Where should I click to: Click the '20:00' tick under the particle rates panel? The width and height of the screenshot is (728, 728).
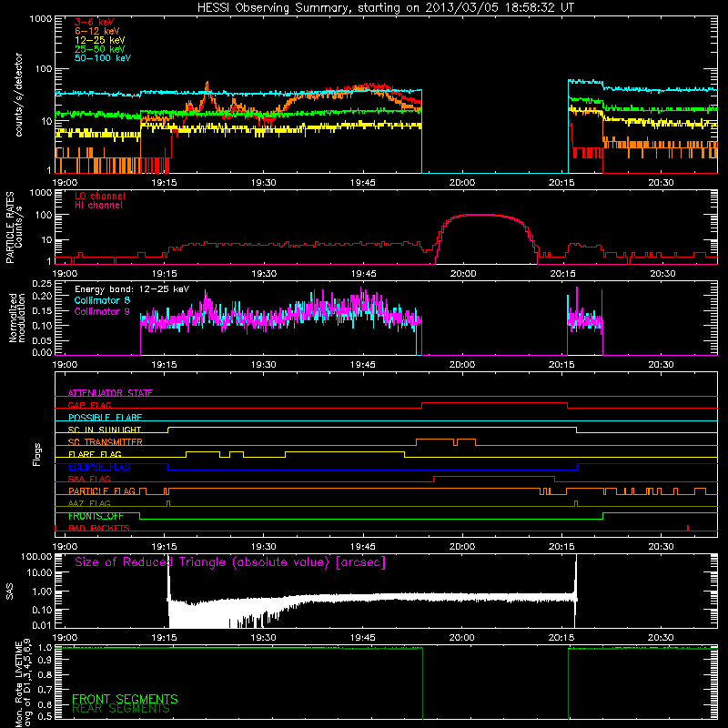(x=463, y=274)
